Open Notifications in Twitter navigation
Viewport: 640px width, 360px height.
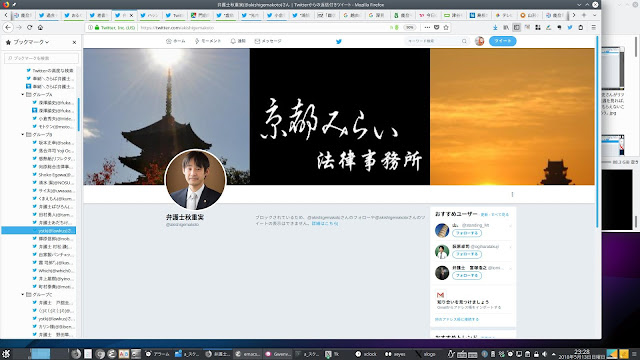(x=238, y=41)
